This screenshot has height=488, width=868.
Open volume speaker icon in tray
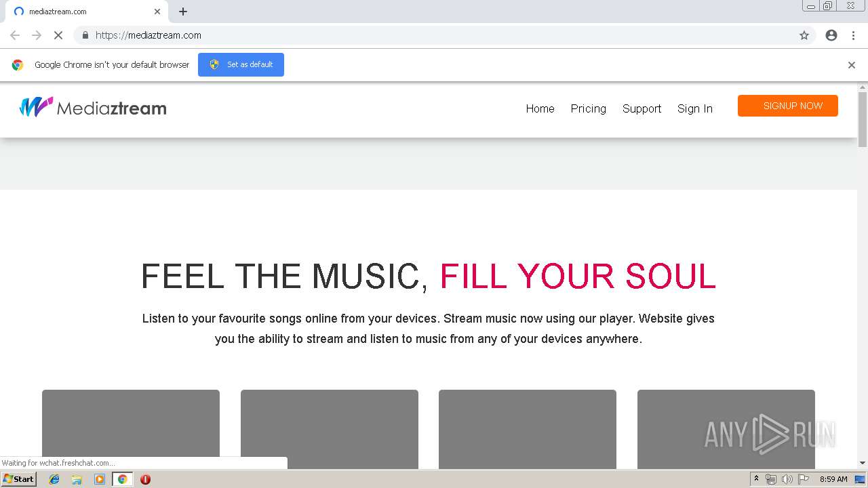(x=787, y=479)
